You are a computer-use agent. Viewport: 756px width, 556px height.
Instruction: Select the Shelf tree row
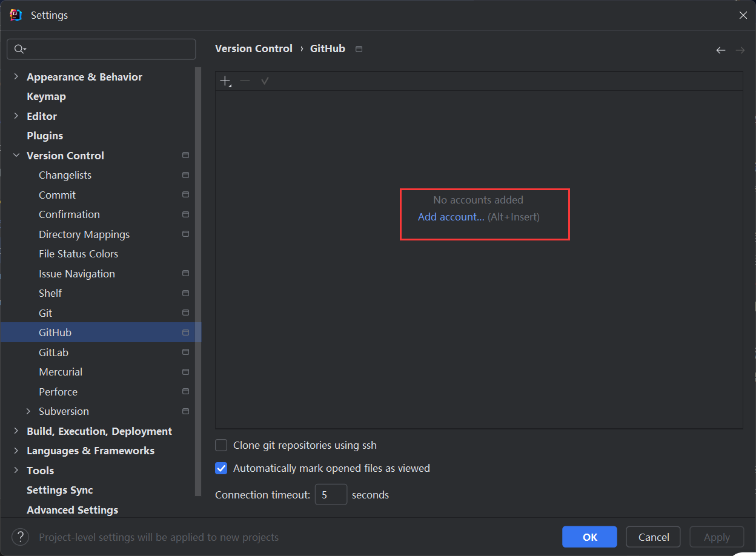(101, 293)
